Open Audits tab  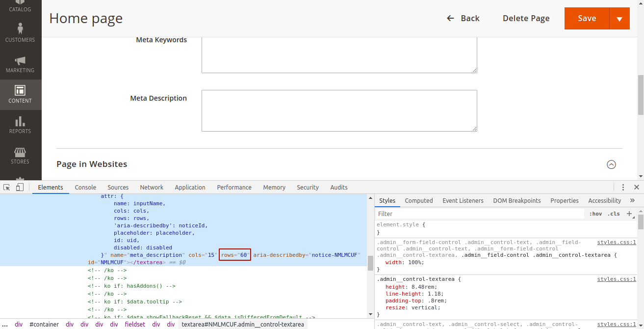[x=339, y=187]
